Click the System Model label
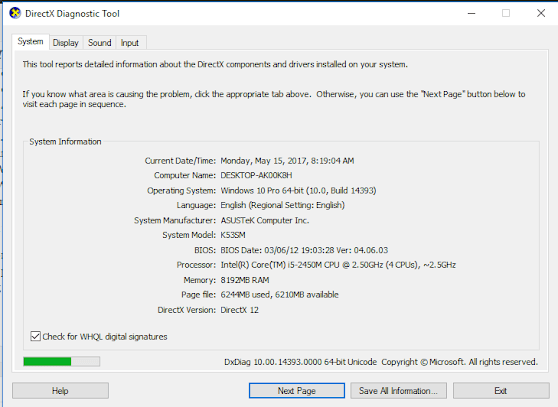This screenshot has height=407, width=558. (189, 235)
